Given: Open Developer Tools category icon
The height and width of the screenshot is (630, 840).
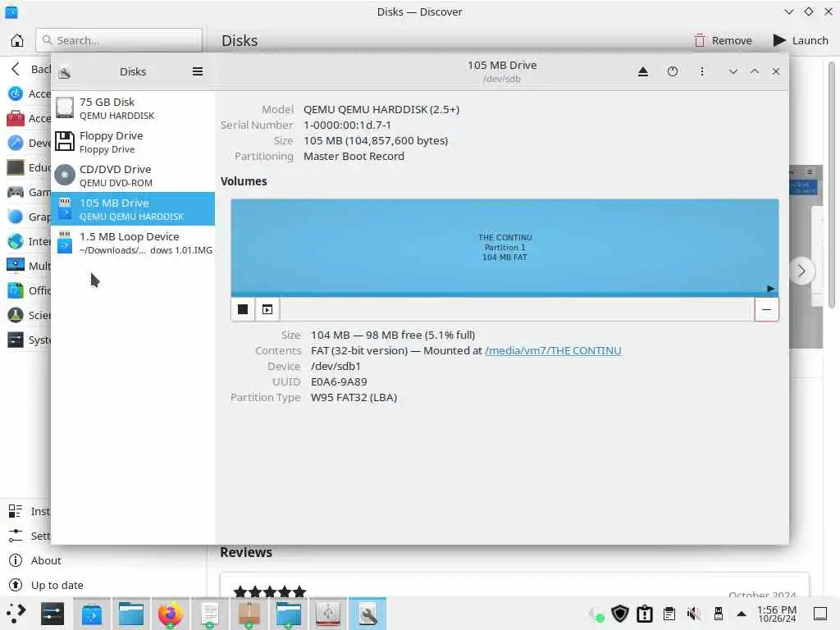Looking at the screenshot, I should (x=16, y=143).
